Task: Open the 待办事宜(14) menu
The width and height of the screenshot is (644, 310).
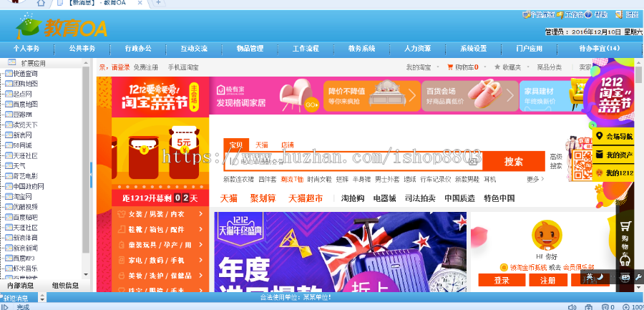Action: point(600,49)
